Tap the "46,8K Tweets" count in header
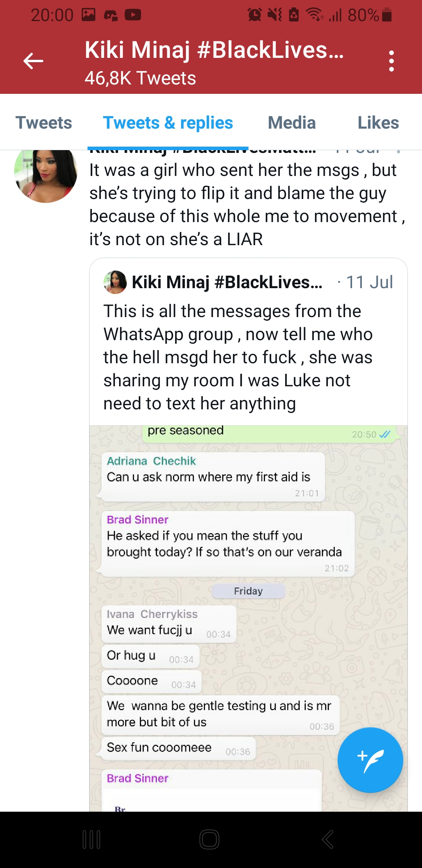 140,78
